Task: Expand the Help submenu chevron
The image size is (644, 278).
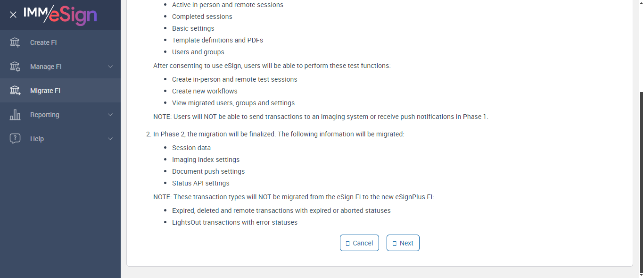Action: [110, 139]
